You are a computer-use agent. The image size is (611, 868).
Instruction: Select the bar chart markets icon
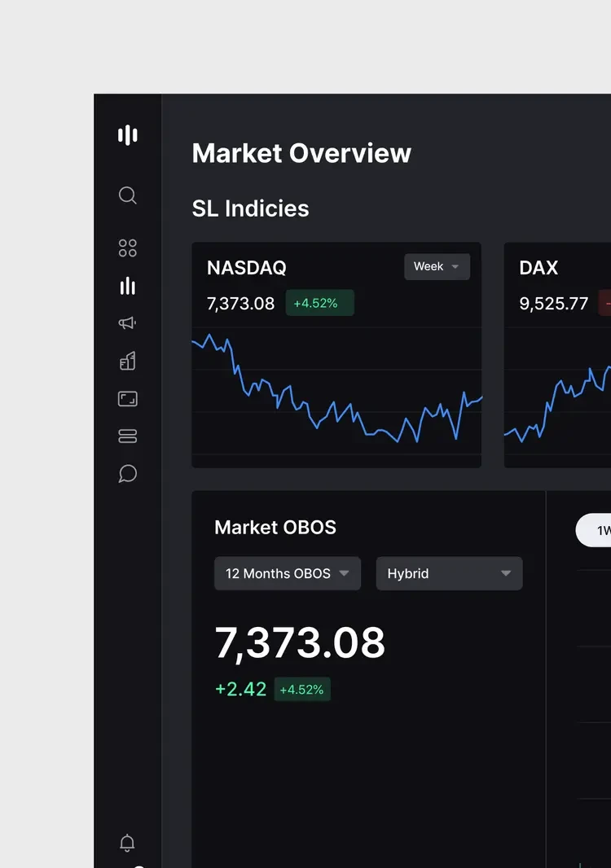[127, 286]
